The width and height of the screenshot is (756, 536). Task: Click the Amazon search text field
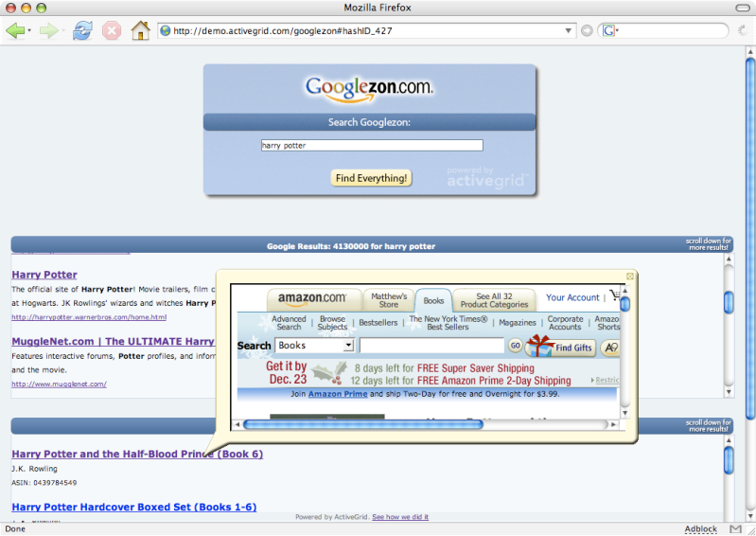click(432, 346)
